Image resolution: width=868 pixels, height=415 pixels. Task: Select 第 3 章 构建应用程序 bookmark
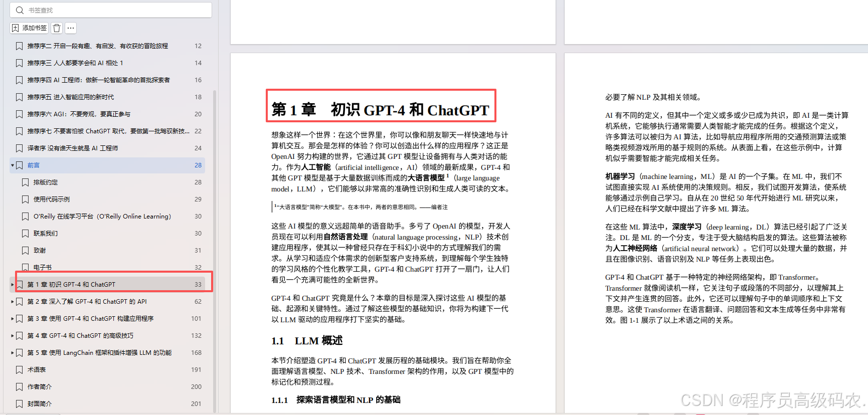coord(90,319)
